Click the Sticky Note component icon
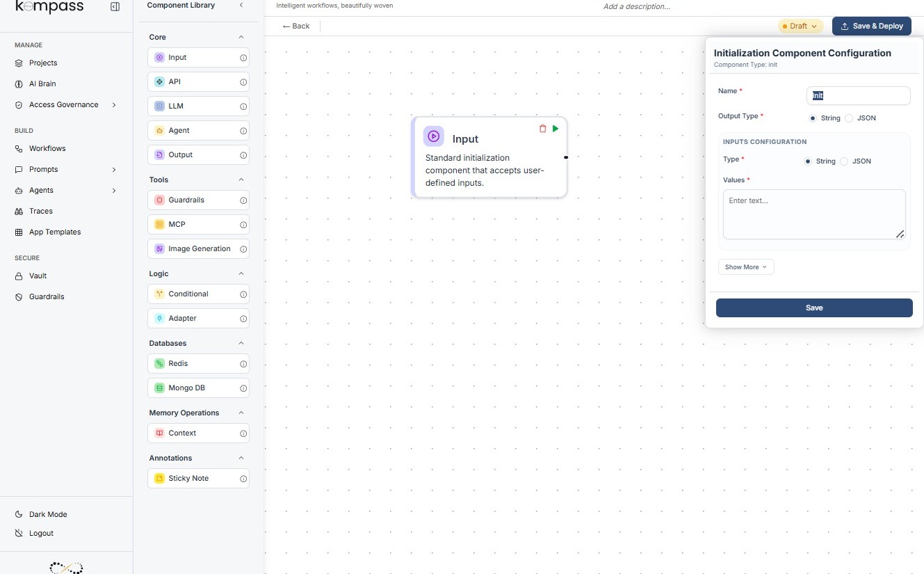The width and height of the screenshot is (924, 574). (x=159, y=478)
